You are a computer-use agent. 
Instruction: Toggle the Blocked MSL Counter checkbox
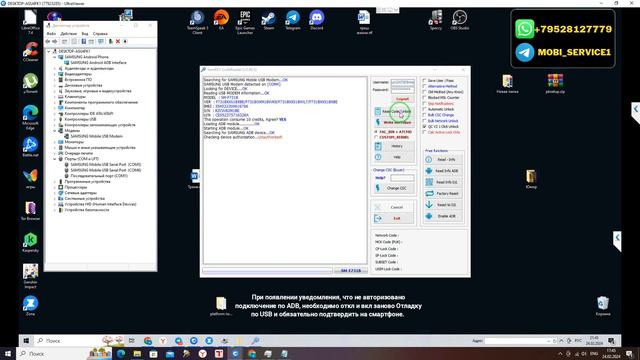coord(425,98)
